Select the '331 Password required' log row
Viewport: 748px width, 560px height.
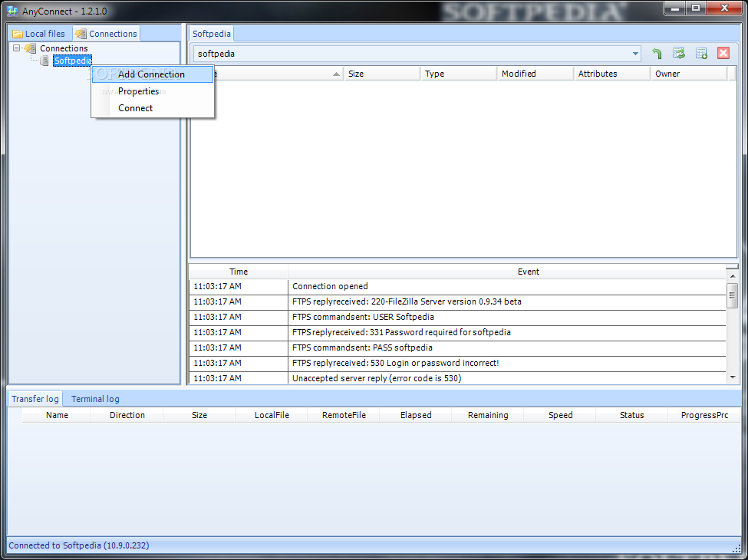click(458, 332)
